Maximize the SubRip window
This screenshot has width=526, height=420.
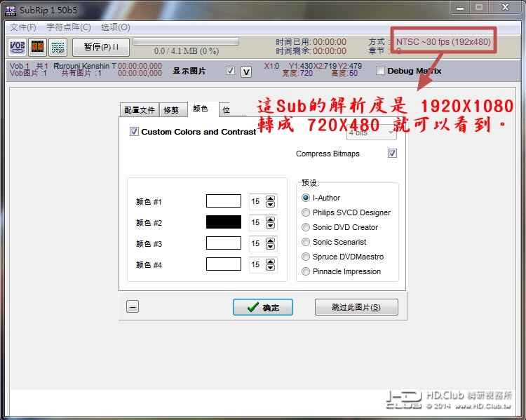coord(479,7)
